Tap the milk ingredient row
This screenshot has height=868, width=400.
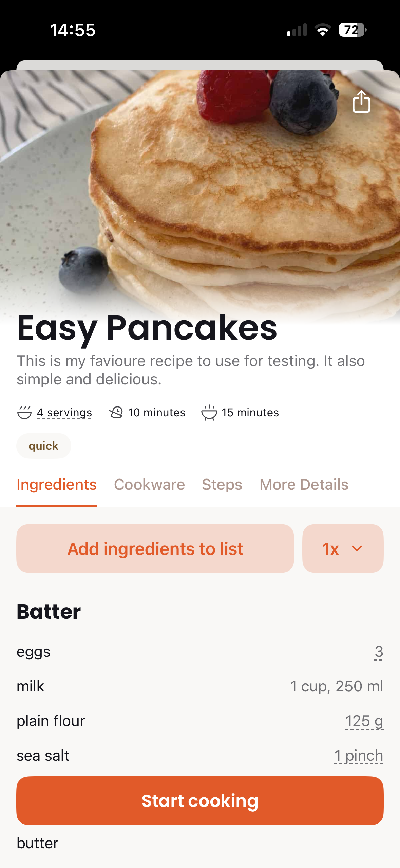(200, 686)
